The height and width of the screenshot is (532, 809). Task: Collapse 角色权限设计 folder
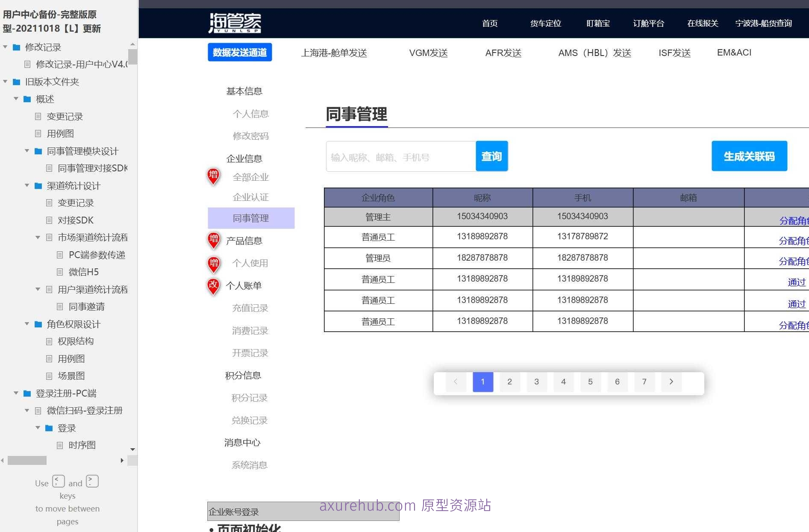point(27,324)
